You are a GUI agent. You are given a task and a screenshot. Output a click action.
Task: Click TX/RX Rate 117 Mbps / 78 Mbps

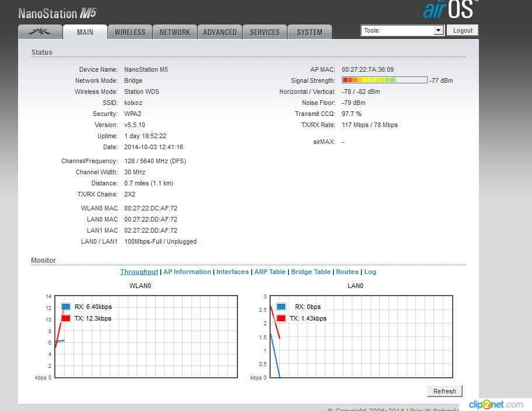click(x=369, y=125)
